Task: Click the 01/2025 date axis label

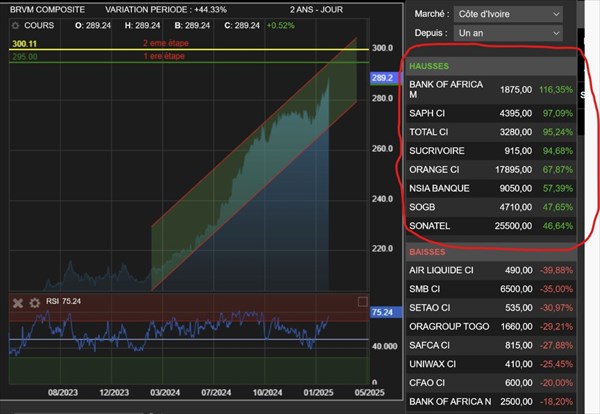Action: [318, 393]
